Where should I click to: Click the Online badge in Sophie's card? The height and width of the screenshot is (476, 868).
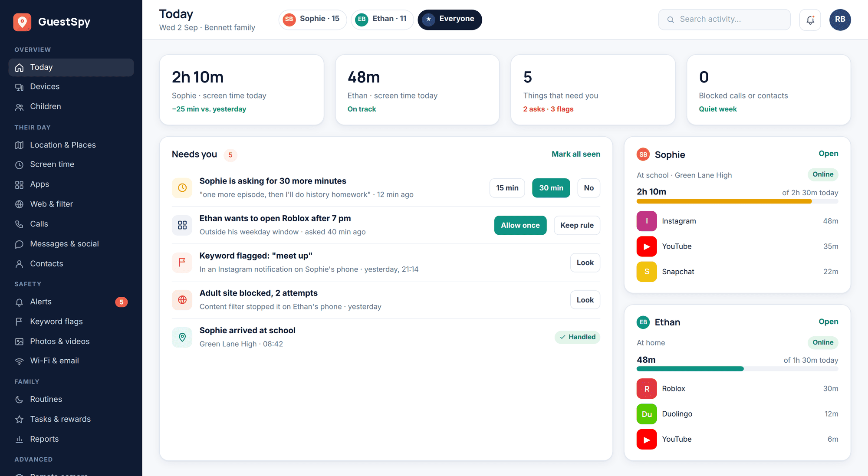pyautogui.click(x=823, y=174)
